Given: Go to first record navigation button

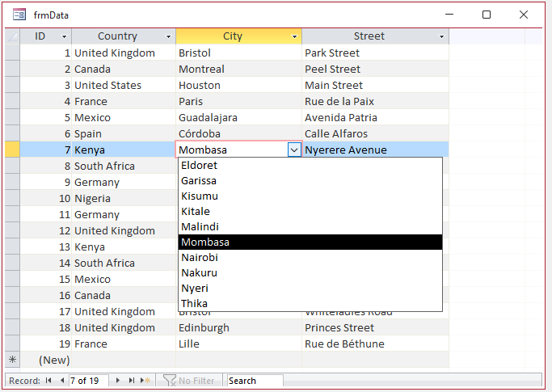Looking at the screenshot, I should coord(48,381).
